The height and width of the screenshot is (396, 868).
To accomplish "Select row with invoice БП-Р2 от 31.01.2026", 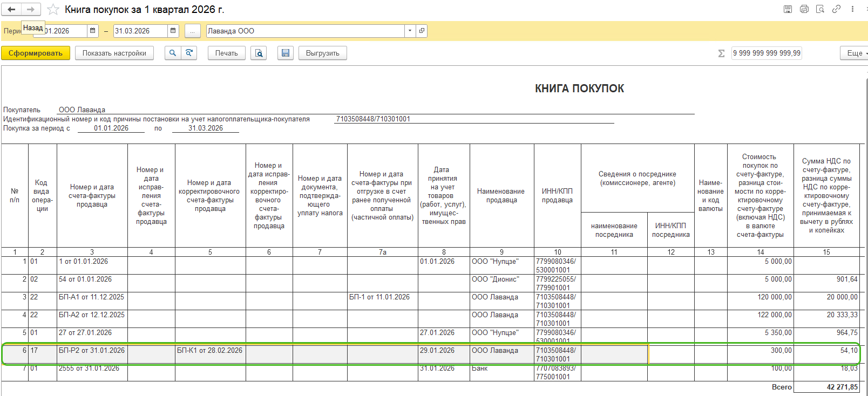I will (x=430, y=354).
